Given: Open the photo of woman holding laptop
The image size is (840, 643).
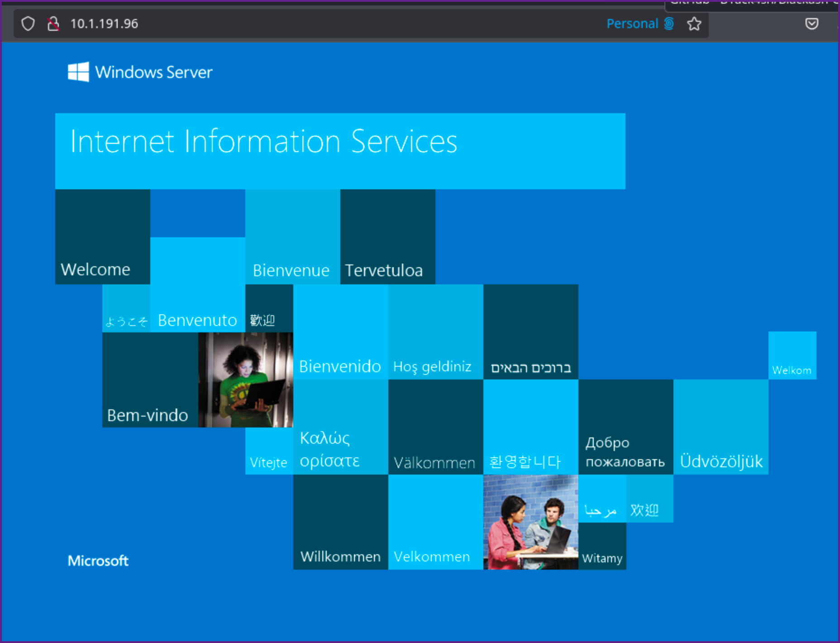Looking at the screenshot, I should point(246,380).
